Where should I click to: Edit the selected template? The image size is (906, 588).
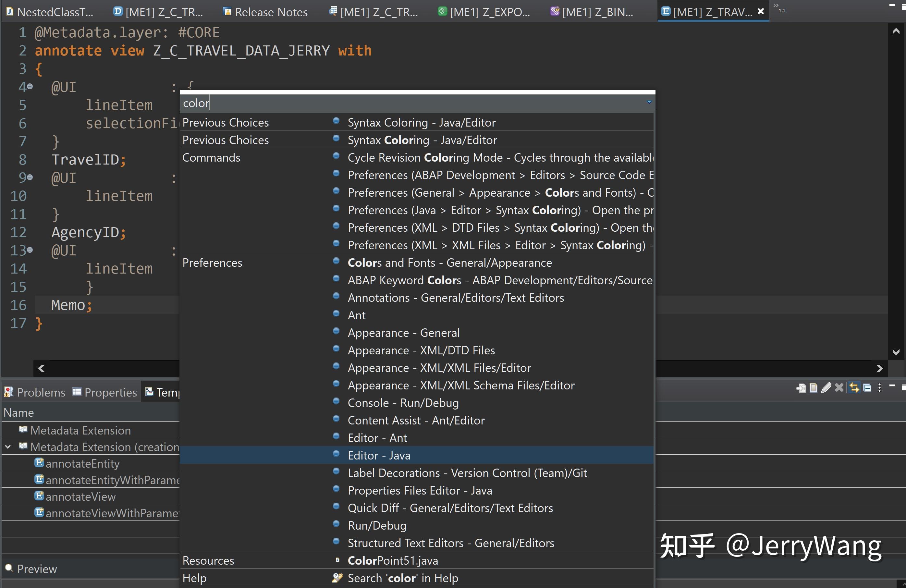826,388
